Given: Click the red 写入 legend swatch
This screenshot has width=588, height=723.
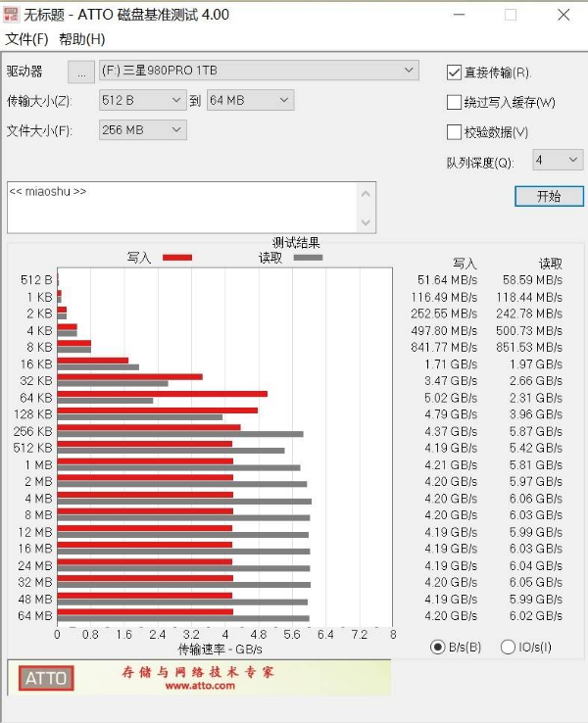Looking at the screenshot, I should (x=177, y=258).
